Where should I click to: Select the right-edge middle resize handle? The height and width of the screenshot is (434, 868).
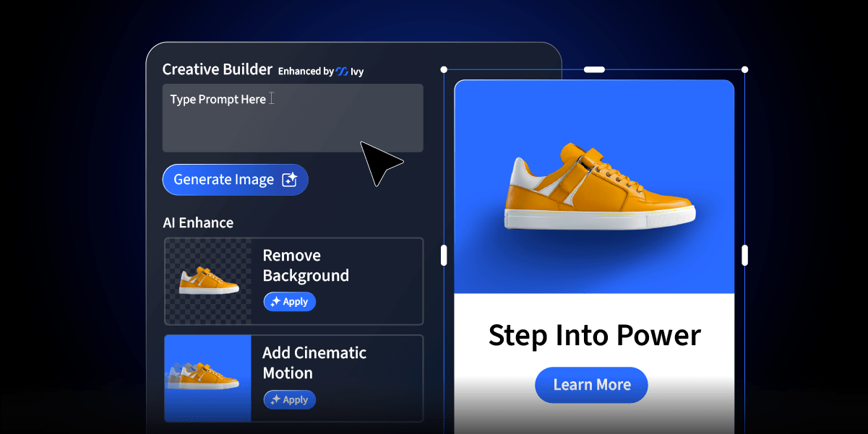(x=744, y=255)
